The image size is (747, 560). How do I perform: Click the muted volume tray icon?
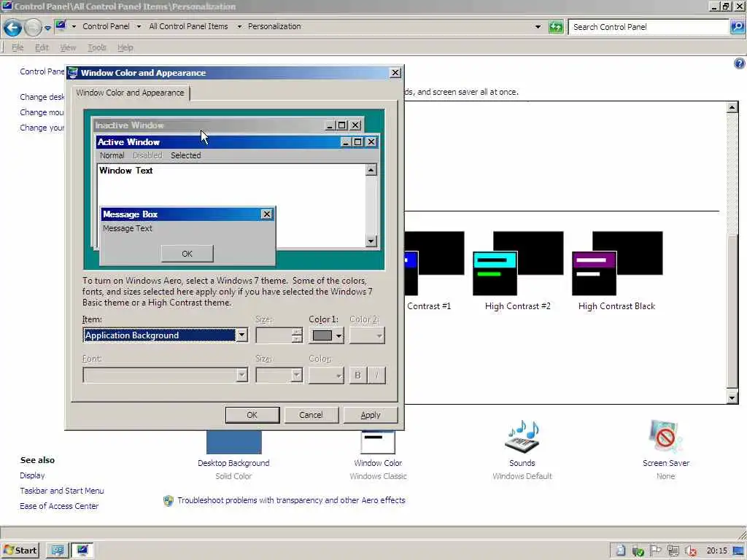click(691, 551)
